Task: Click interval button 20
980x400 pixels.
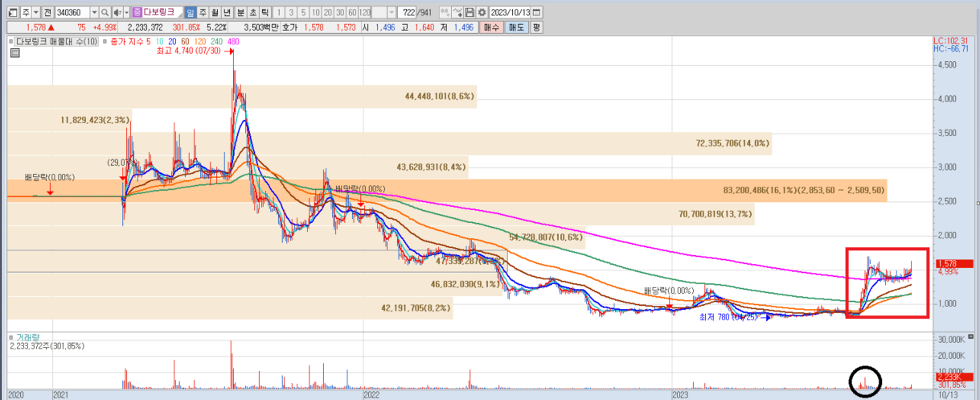Action: point(328,12)
